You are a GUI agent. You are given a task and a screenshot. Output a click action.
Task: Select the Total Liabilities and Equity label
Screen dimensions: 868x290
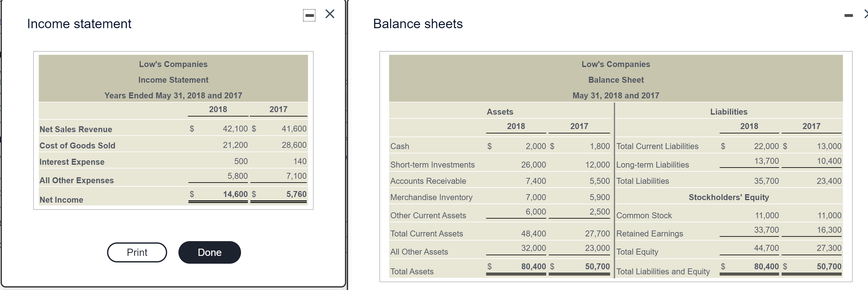663,272
